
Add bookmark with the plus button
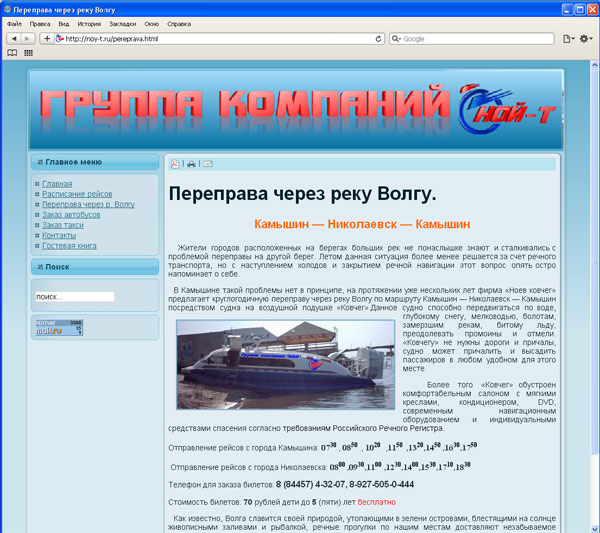point(47,39)
